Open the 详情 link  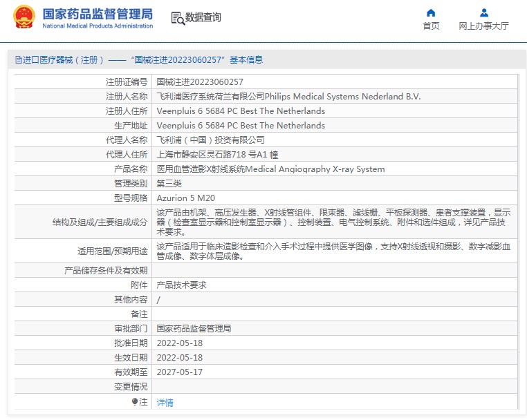pos(165,402)
